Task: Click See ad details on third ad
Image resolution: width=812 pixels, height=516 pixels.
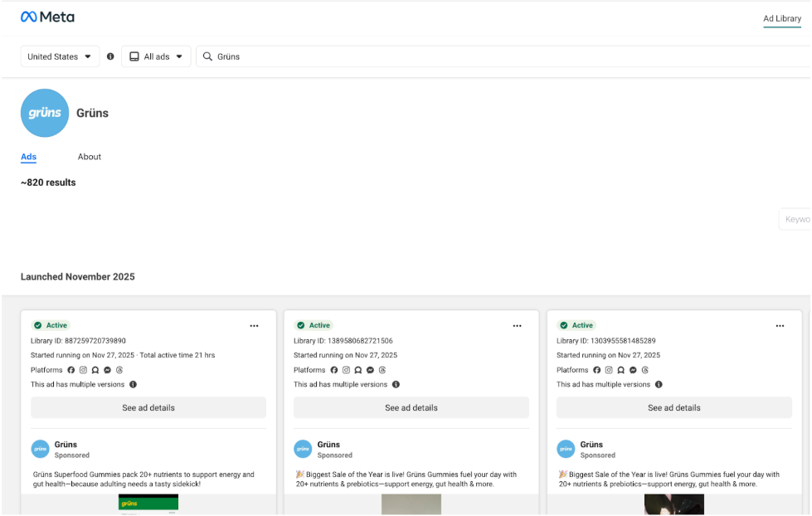Action: tap(674, 407)
